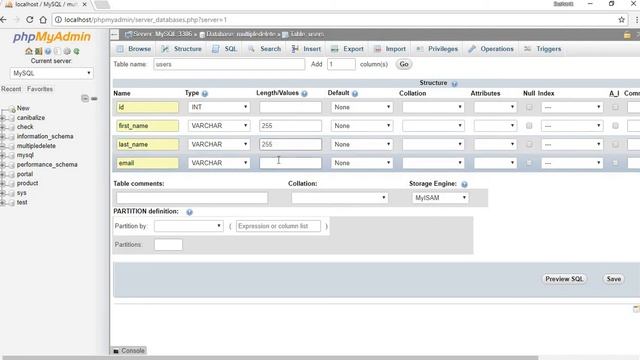Click browser home icon
640x360 pixels.
pos(43,20)
